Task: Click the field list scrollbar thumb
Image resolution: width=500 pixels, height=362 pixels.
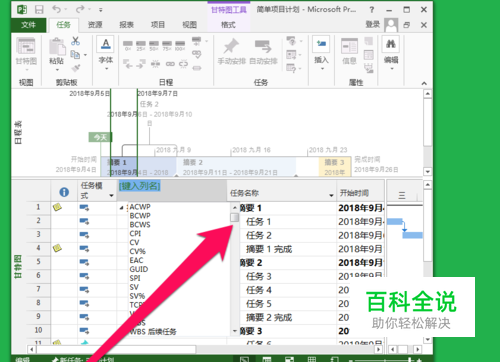Action: point(235,217)
